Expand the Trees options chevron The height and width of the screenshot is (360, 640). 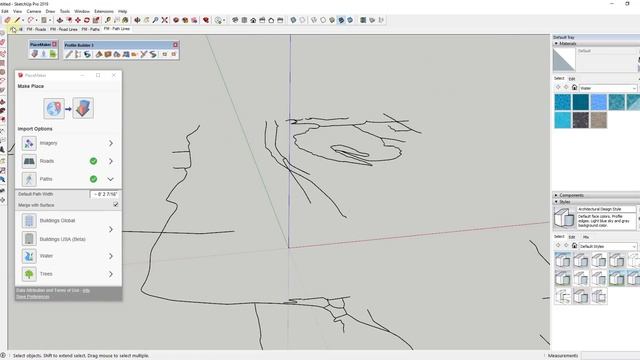[x=111, y=274]
